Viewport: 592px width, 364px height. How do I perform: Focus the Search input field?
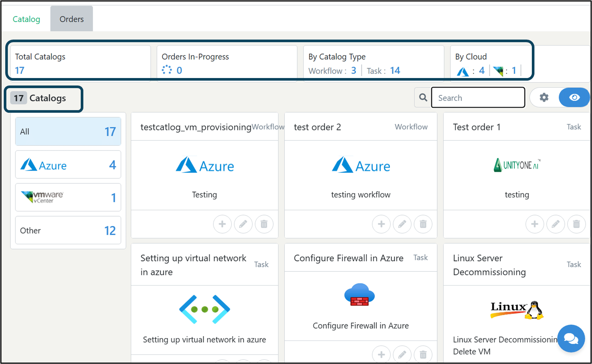pos(478,97)
